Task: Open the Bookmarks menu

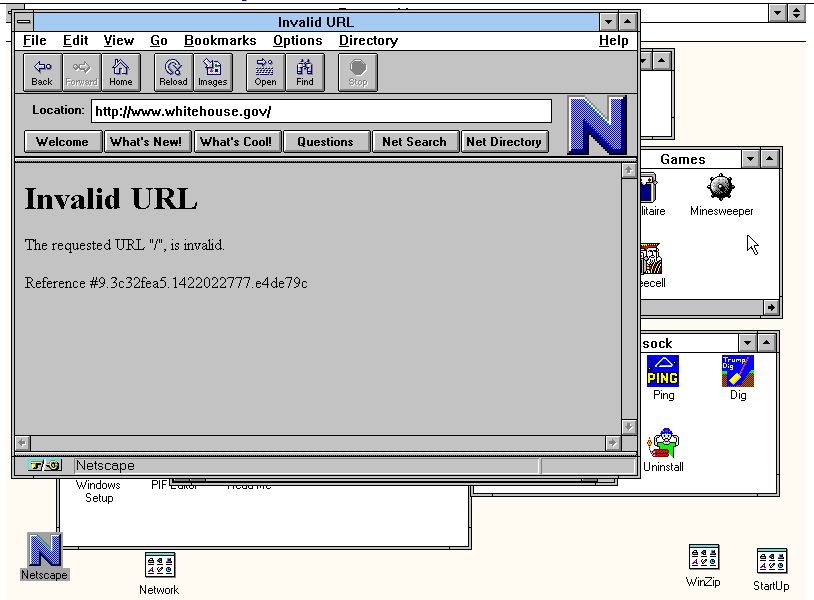Action: (220, 40)
